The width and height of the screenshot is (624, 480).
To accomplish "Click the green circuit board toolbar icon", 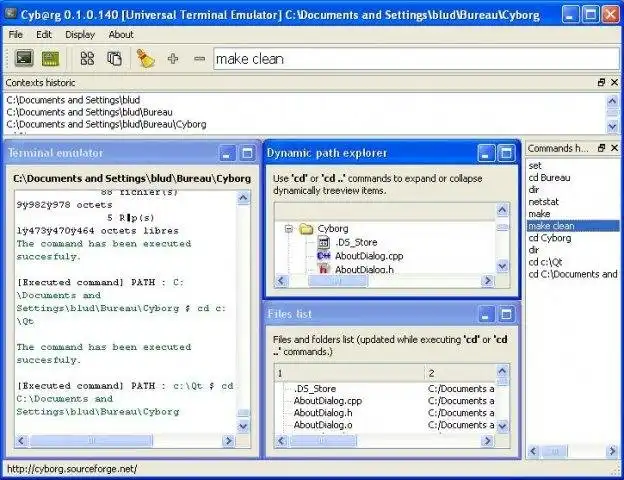I will click(x=51, y=59).
